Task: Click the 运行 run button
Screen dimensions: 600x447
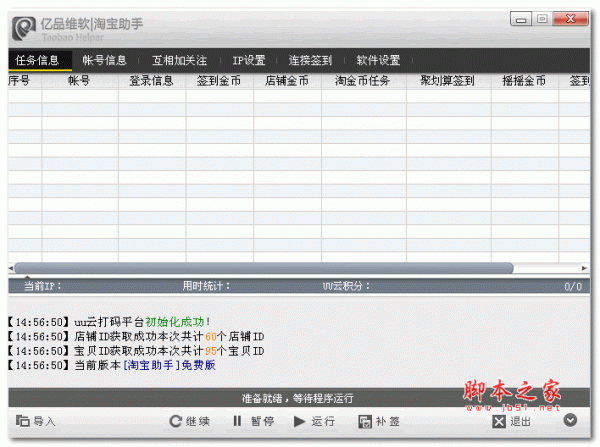Action: click(x=315, y=421)
